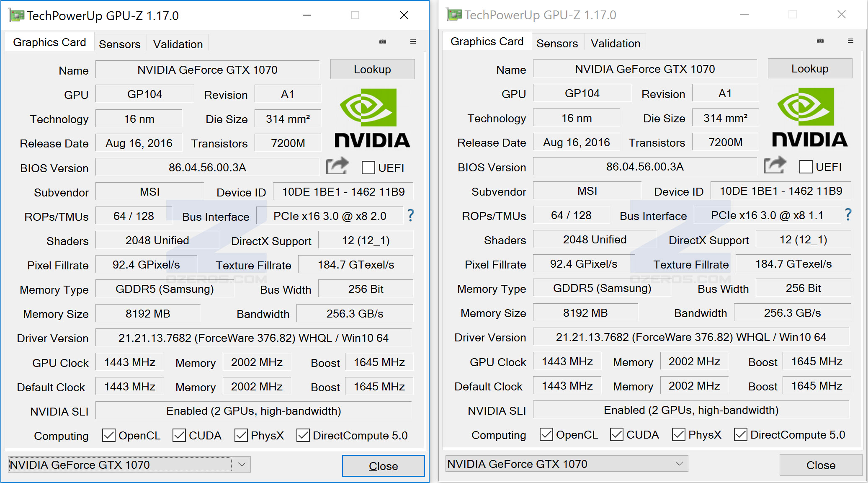Click Memory Type GDDR5 (Samsung) in right window
This screenshot has width=868, height=483.
pyautogui.click(x=602, y=288)
